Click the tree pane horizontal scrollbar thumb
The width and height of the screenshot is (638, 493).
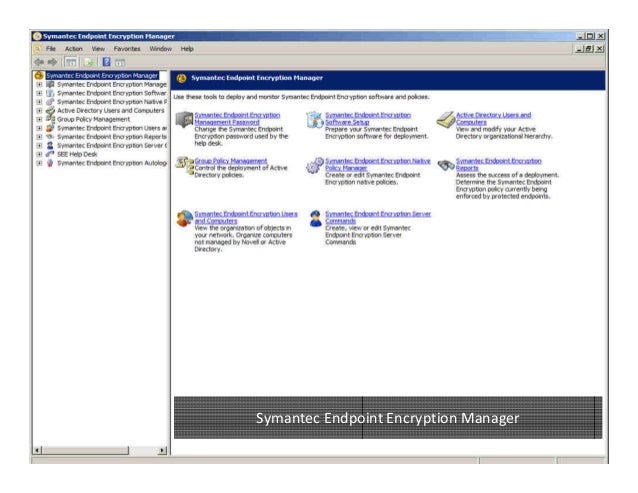click(x=85, y=450)
